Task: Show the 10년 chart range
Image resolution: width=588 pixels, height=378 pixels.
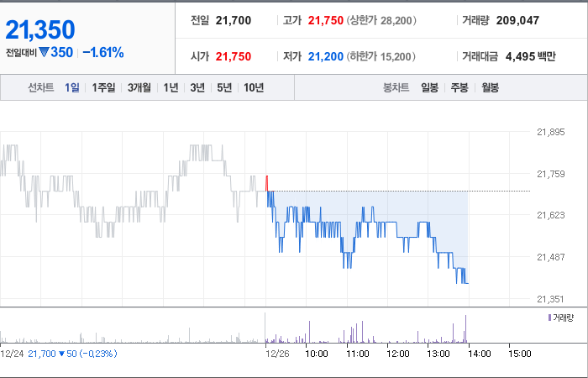Action: click(x=254, y=87)
